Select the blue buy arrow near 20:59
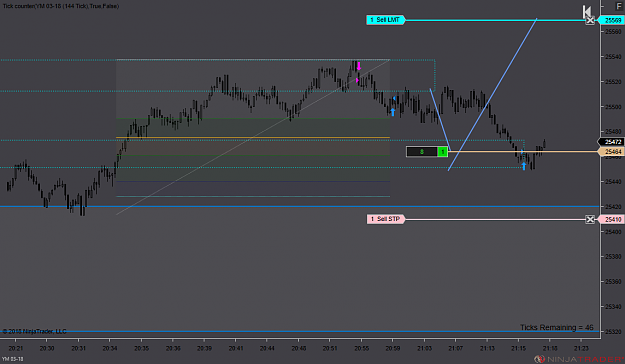Screen dimensions: 625x364 393,112
